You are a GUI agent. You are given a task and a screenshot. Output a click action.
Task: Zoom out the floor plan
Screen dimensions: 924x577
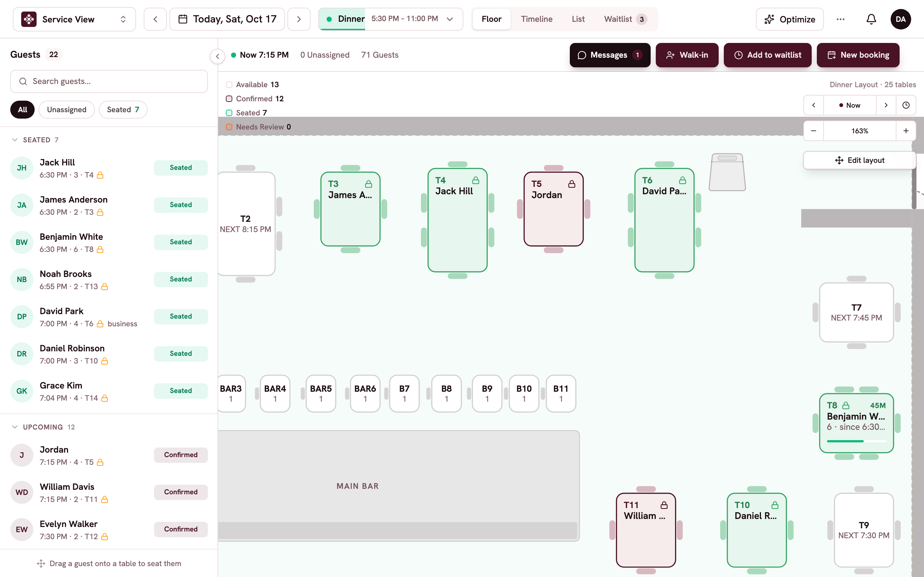tap(814, 131)
